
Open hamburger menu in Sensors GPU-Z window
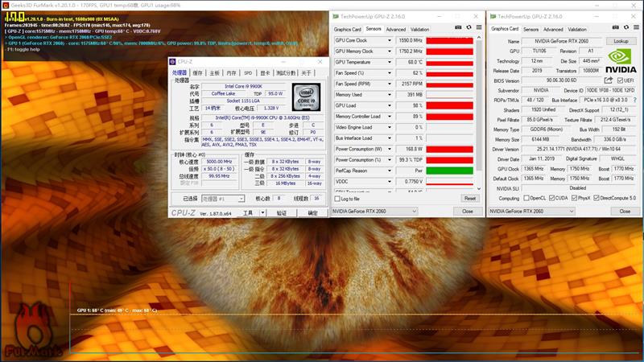coord(479,27)
